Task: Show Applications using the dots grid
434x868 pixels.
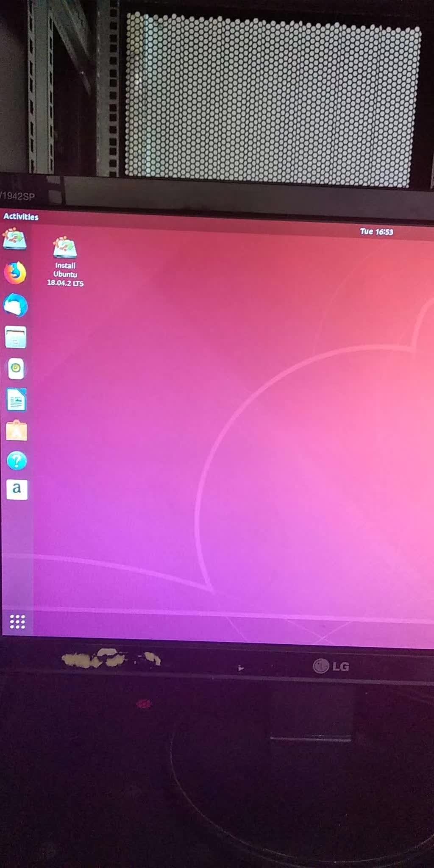Action: click(17, 622)
